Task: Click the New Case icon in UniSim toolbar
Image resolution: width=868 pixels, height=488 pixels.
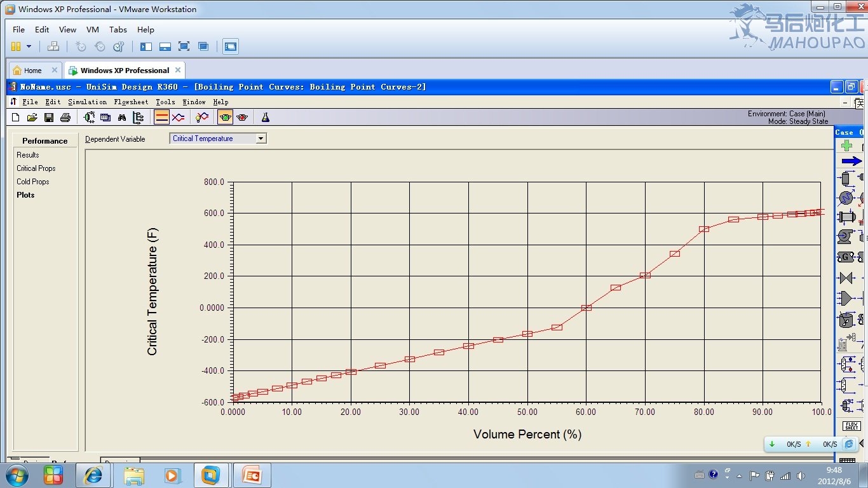Action: pos(16,118)
